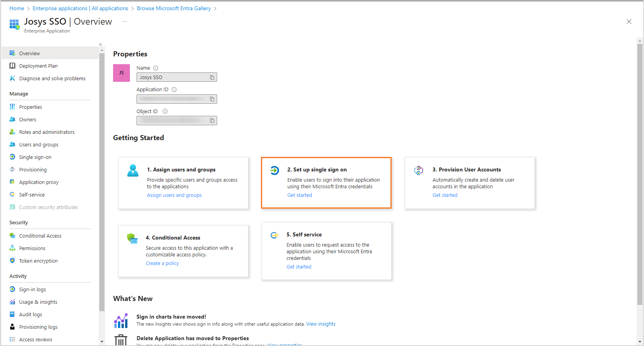The image size is (644, 346).
Task: Click Get started under Self service
Action: click(x=299, y=267)
